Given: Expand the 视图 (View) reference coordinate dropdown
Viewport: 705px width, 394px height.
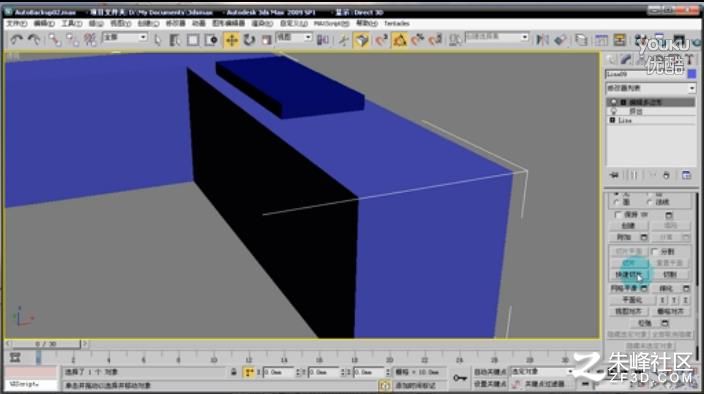Looking at the screenshot, I should point(294,38).
